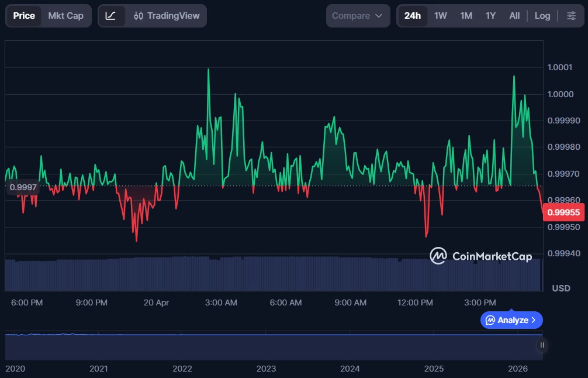Open chart settings via the sliders icon

[571, 16]
